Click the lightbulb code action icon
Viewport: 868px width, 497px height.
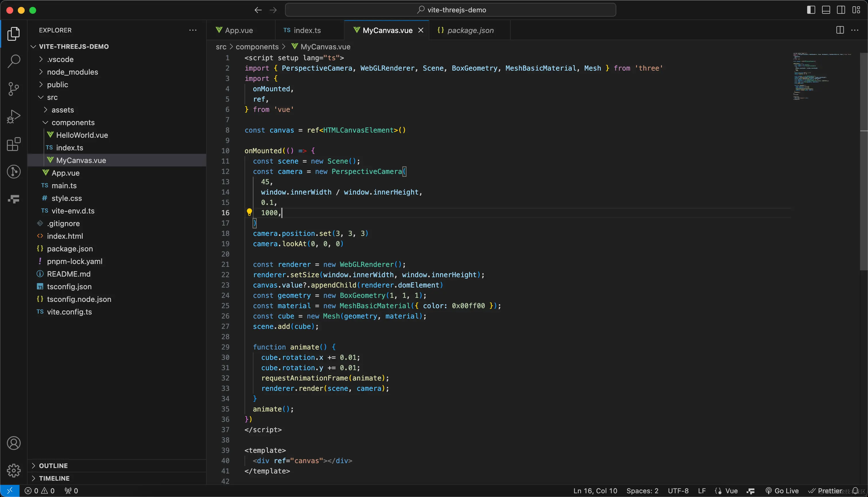(x=249, y=212)
